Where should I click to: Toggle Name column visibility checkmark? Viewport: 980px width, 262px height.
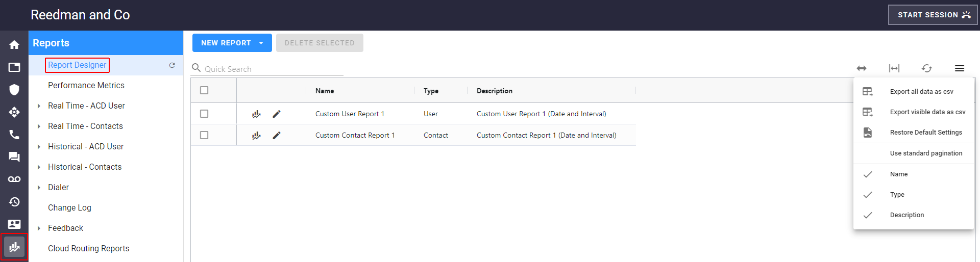pyautogui.click(x=868, y=174)
